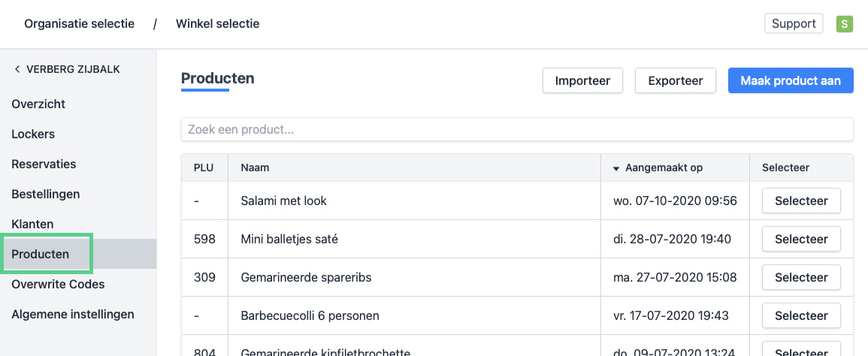Screen dimensions: 868x356
Task: Create product via Maak product aan
Action: tap(791, 80)
